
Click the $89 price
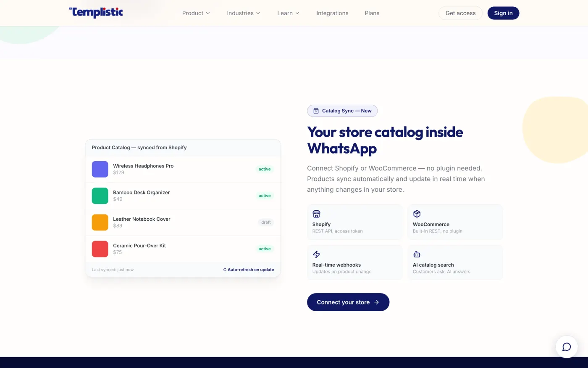[118, 225]
